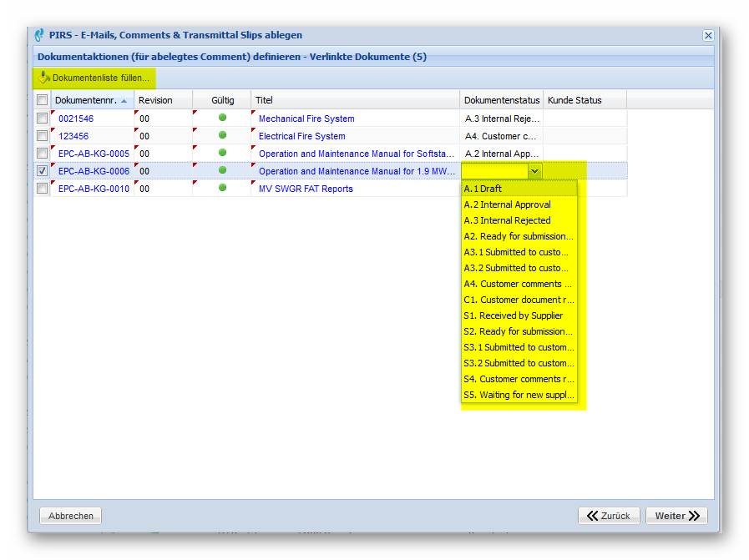This screenshot has width=749, height=560.
Task: Uncheck the EPC-AB-KG-0006 row checkbox
Action: [x=42, y=171]
